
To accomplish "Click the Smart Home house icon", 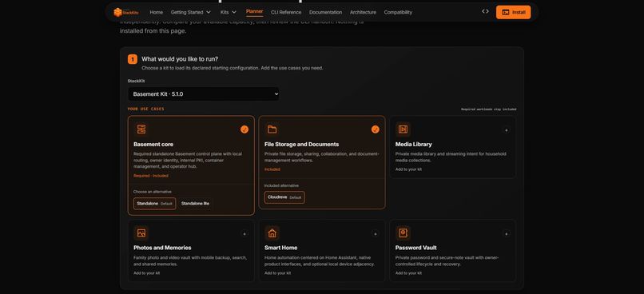I will coord(272,232).
